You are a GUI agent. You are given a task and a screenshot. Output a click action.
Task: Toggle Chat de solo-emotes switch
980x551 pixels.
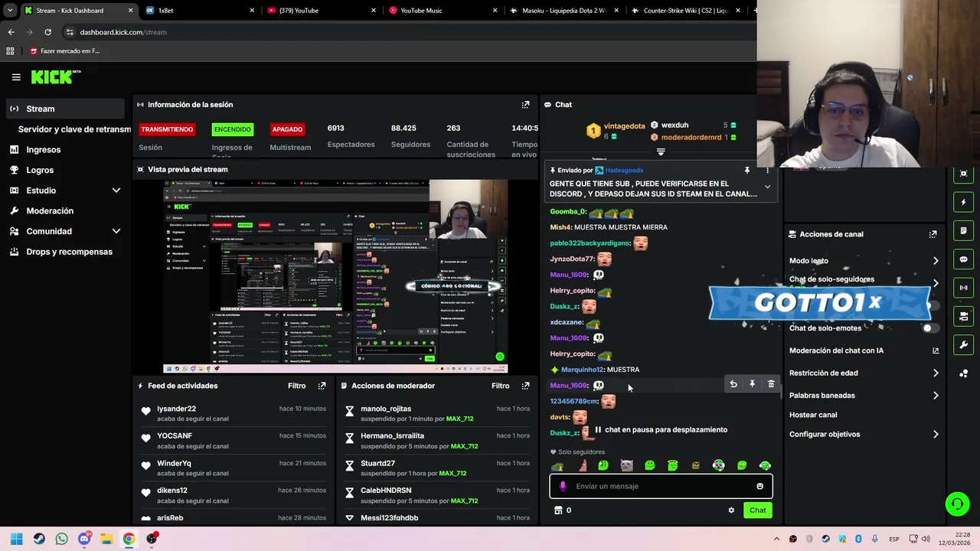pos(930,328)
